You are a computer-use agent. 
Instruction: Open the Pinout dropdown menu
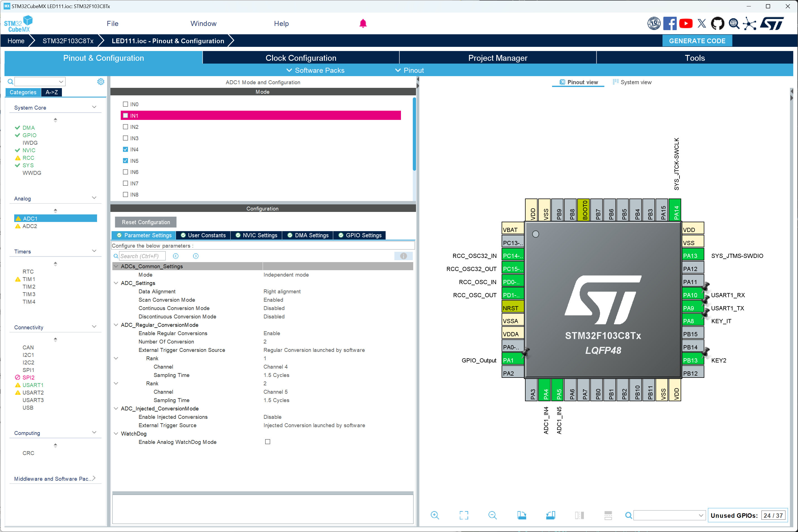[410, 70]
